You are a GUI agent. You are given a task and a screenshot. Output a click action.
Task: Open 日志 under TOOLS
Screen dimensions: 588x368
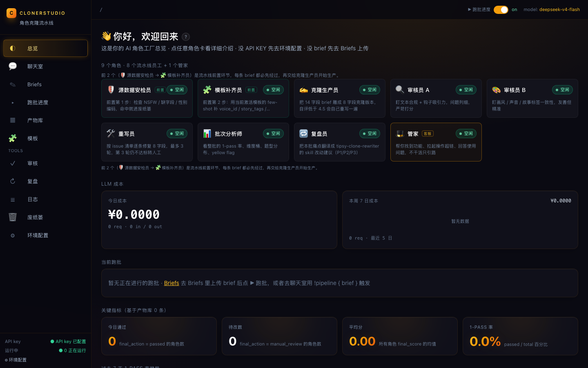(45, 199)
